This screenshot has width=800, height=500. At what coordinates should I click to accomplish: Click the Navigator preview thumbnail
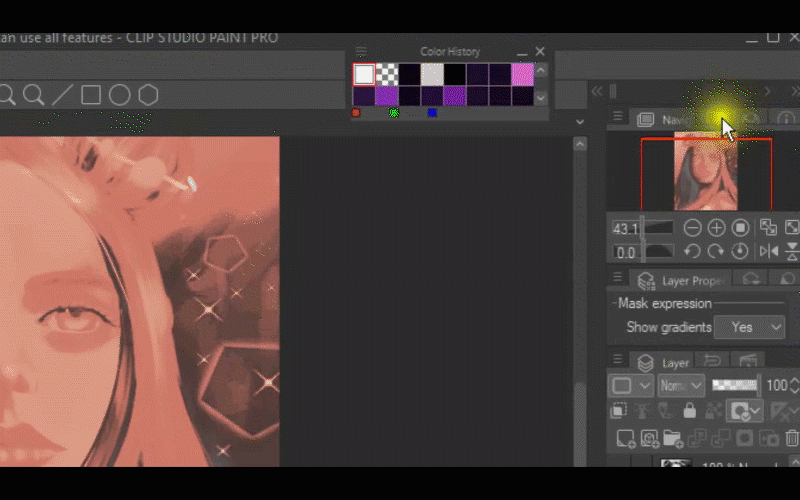(x=706, y=171)
